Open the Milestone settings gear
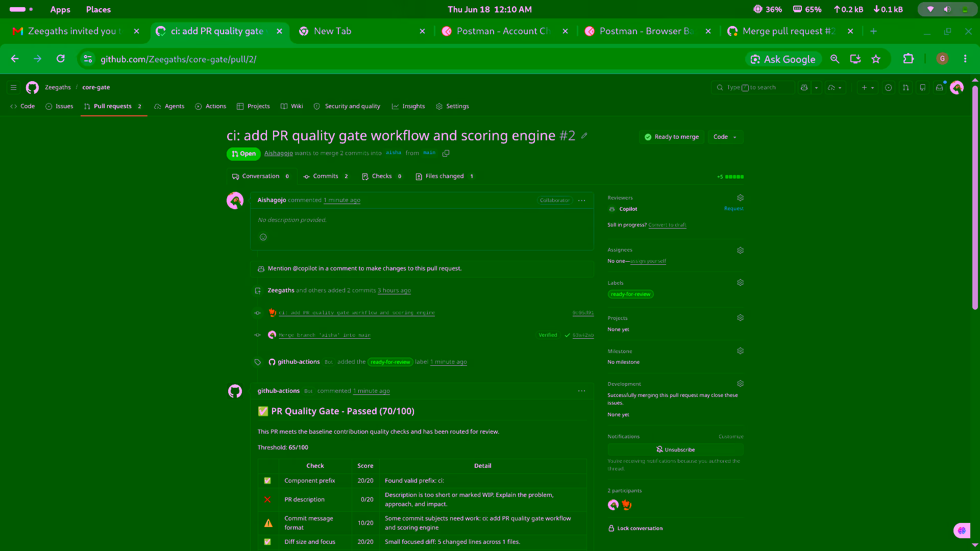 click(740, 351)
